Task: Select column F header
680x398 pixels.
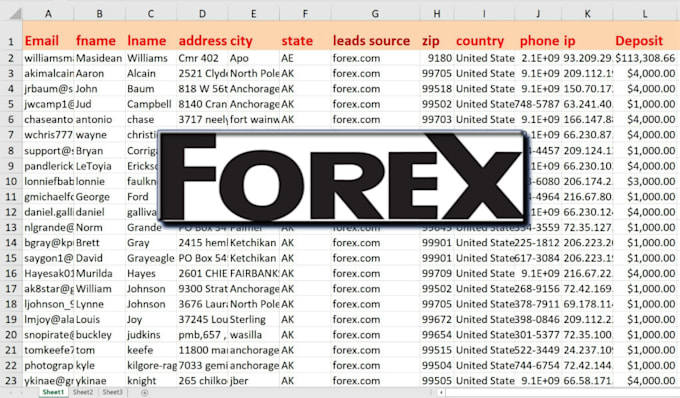Action: tap(305, 14)
